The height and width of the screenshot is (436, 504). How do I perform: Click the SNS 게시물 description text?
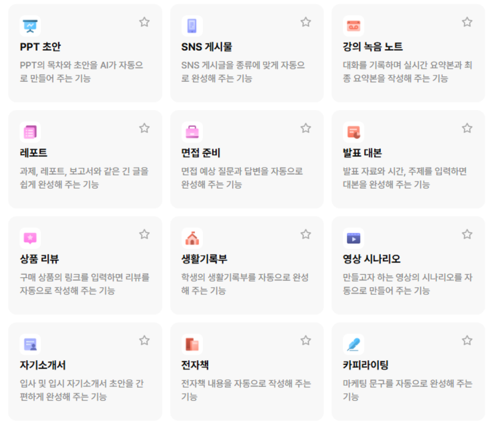(x=243, y=72)
